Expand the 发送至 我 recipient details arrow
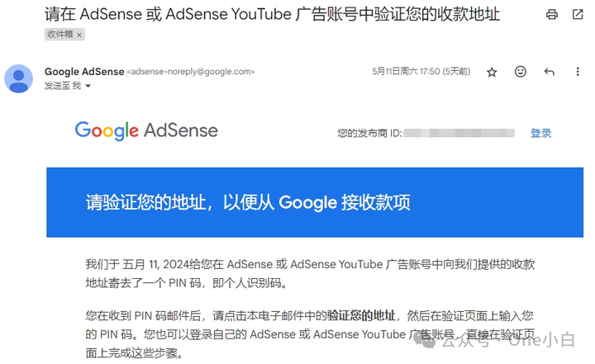 (x=88, y=86)
